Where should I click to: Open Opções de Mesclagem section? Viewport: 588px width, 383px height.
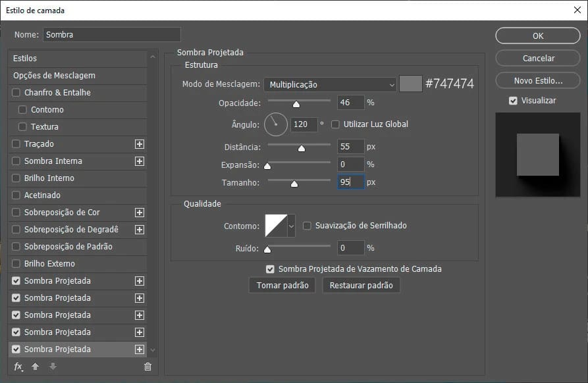[x=54, y=76]
